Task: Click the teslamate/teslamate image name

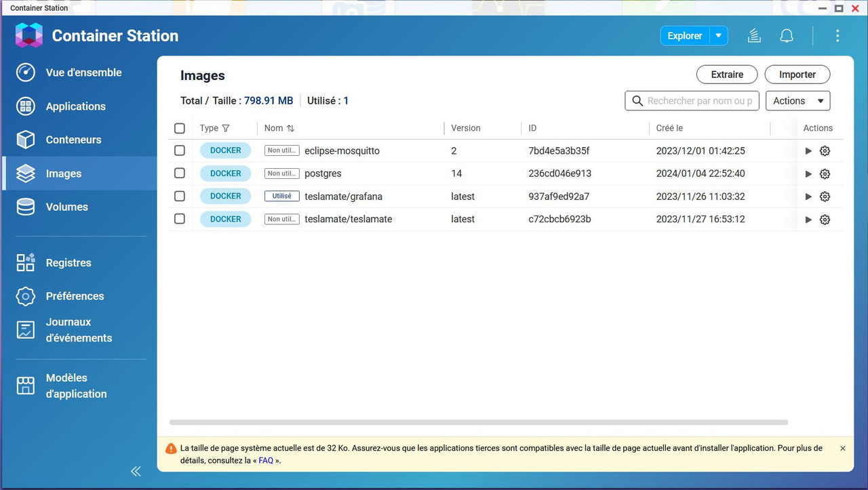Action: coord(349,219)
